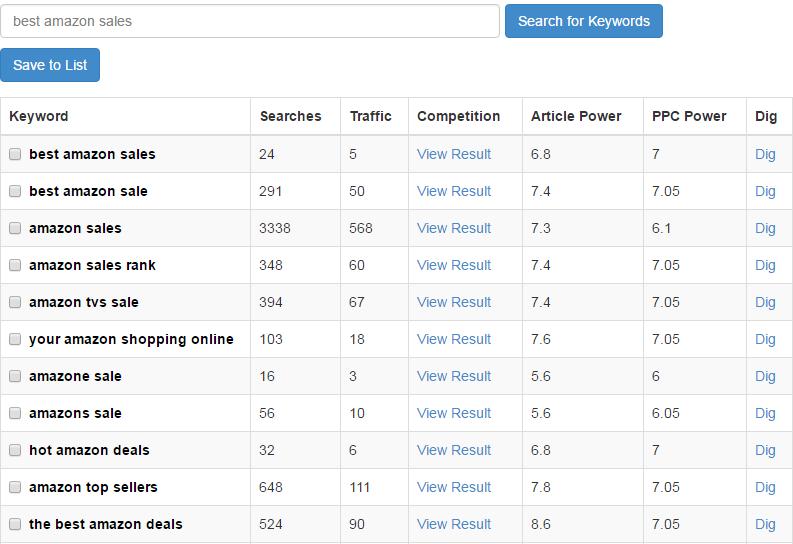The height and width of the screenshot is (544, 793).
Task: View Result link for 'amazons sale'
Action: [454, 413]
